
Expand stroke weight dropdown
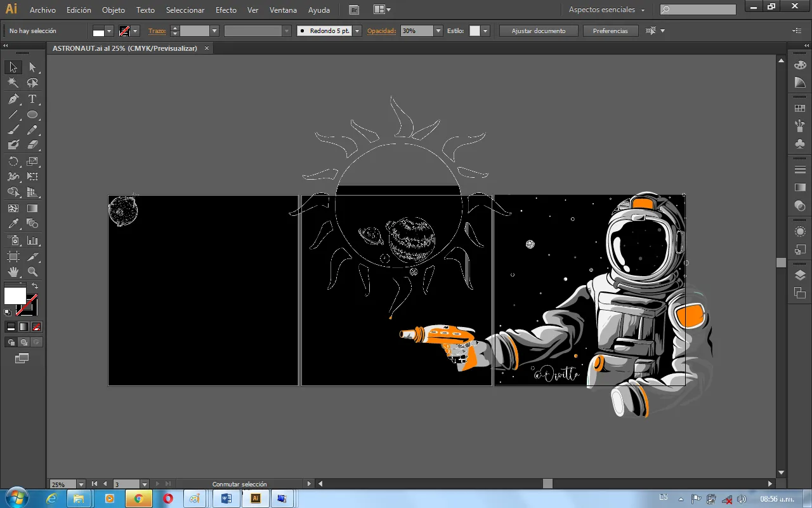tap(214, 30)
